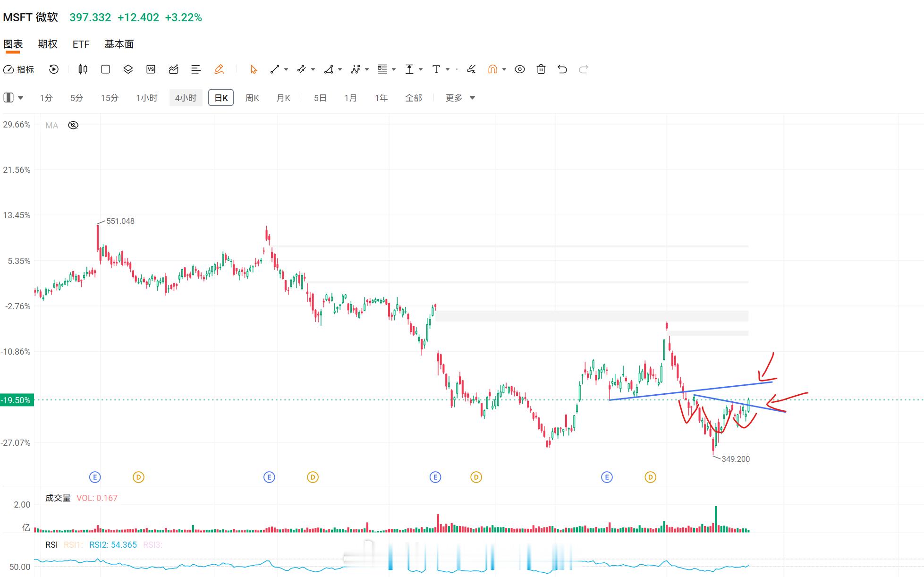Select the 15分 timeframe

tap(110, 98)
